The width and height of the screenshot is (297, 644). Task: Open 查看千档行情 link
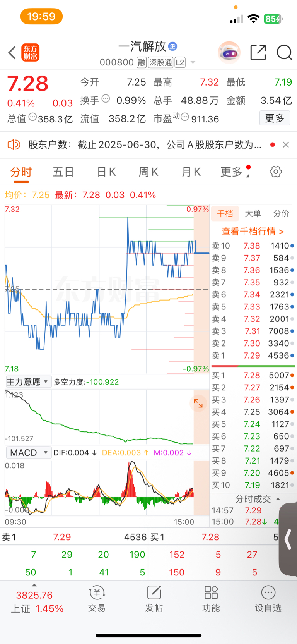(x=253, y=232)
